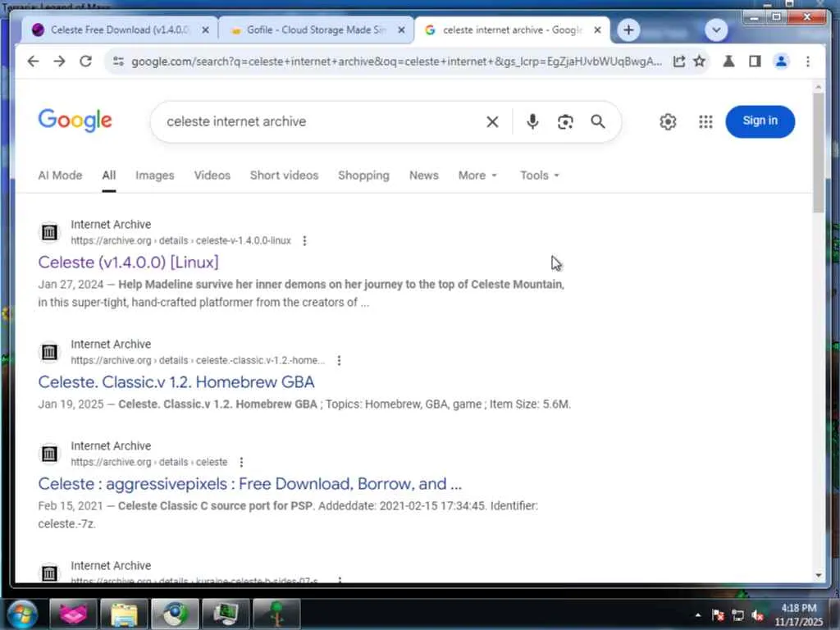
Task: Reload the Google search page
Action: 85,62
